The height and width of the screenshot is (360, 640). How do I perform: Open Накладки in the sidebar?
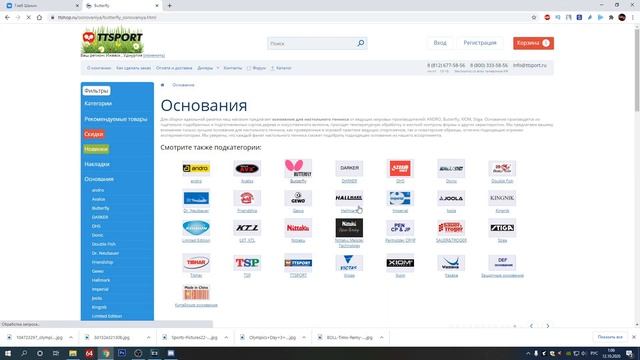pos(97,164)
